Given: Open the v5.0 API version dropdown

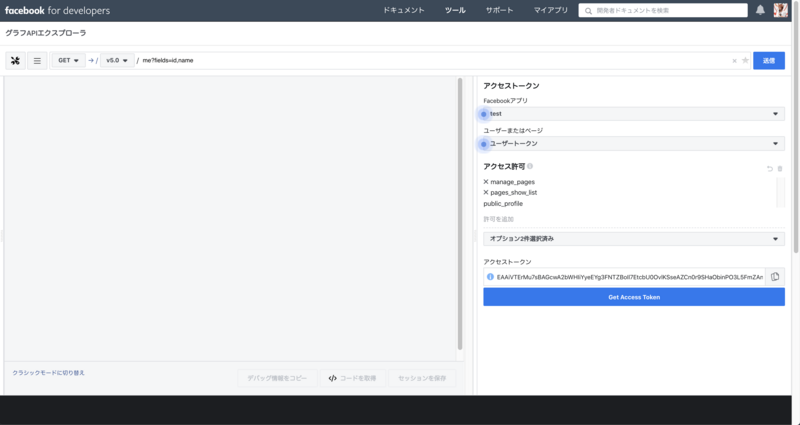Looking at the screenshot, I should pyautogui.click(x=117, y=60).
